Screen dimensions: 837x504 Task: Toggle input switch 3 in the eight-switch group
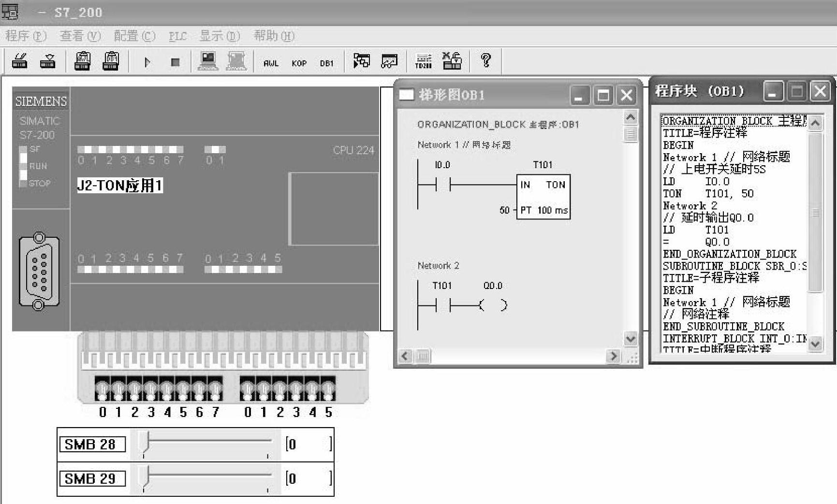tap(150, 389)
